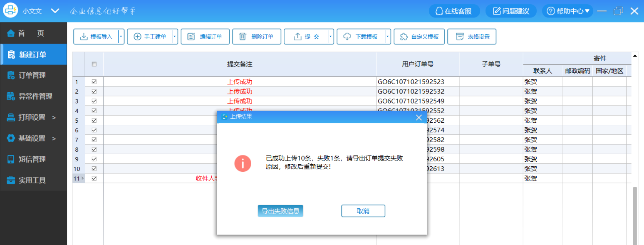Viewport: 644px width, 245px height.
Task: Click order number GO6C1071021592549
Action: (411, 101)
